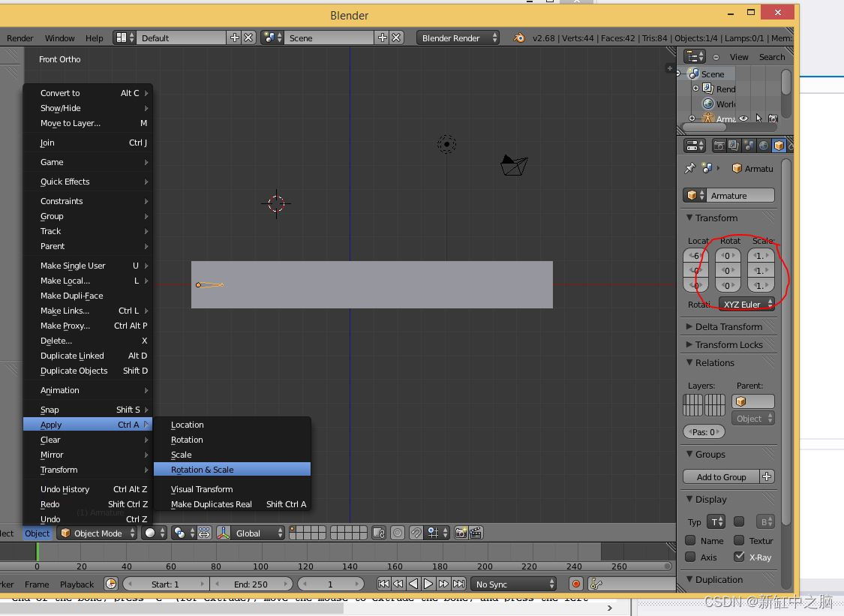This screenshot has width=844, height=616.
Task: Click the Search menu in outliner
Action: 772,57
